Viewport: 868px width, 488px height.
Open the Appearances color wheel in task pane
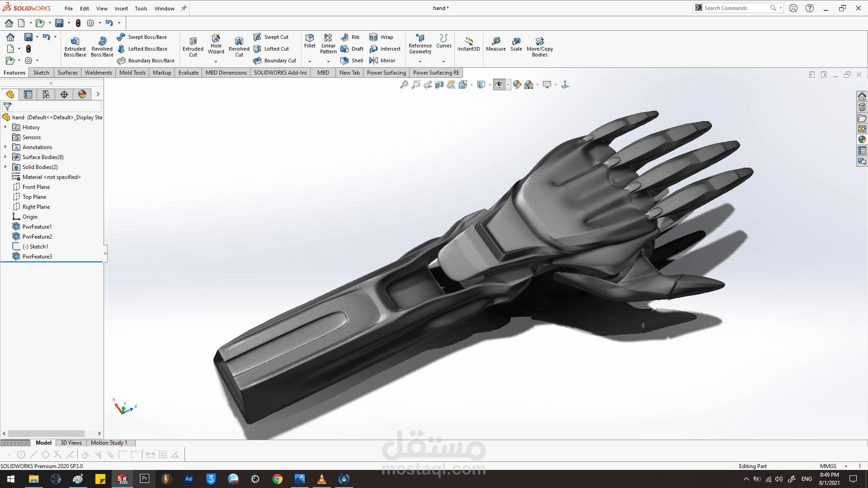(x=862, y=139)
